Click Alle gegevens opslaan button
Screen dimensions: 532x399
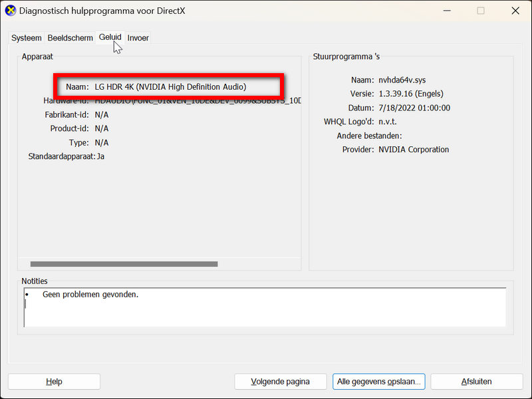[x=378, y=382]
